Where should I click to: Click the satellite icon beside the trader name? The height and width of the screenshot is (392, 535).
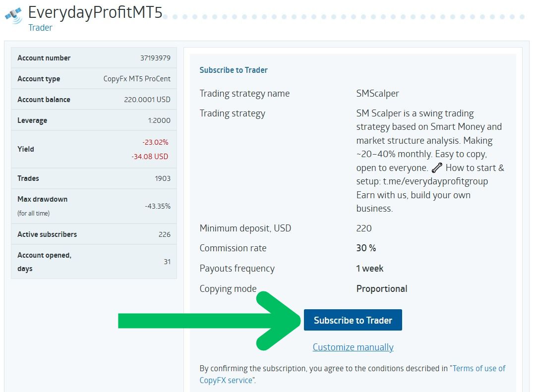click(x=13, y=15)
